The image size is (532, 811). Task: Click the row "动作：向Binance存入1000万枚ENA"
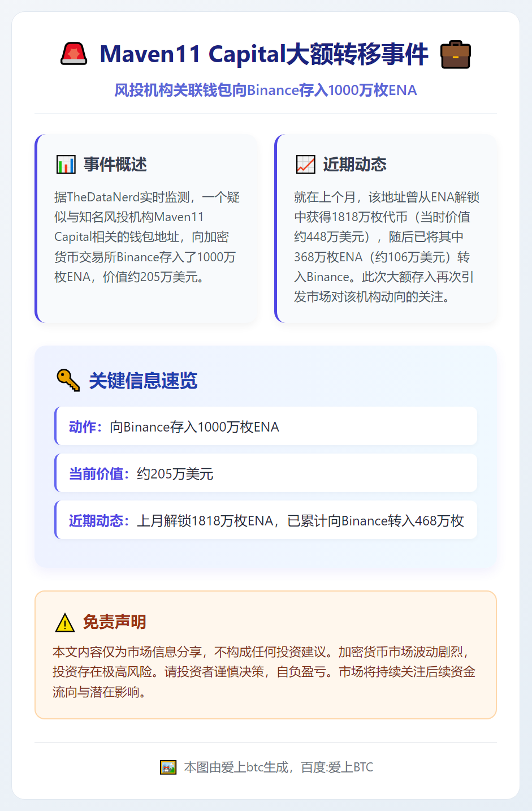(266, 426)
